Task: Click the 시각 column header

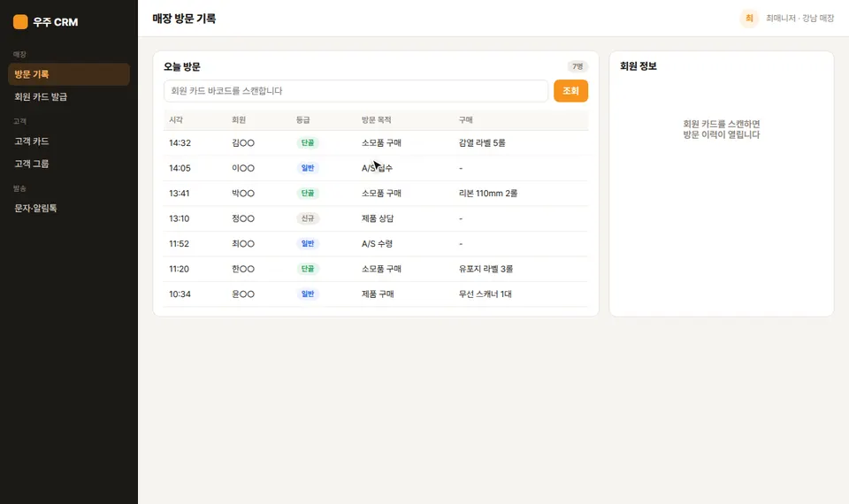Action: pos(176,119)
